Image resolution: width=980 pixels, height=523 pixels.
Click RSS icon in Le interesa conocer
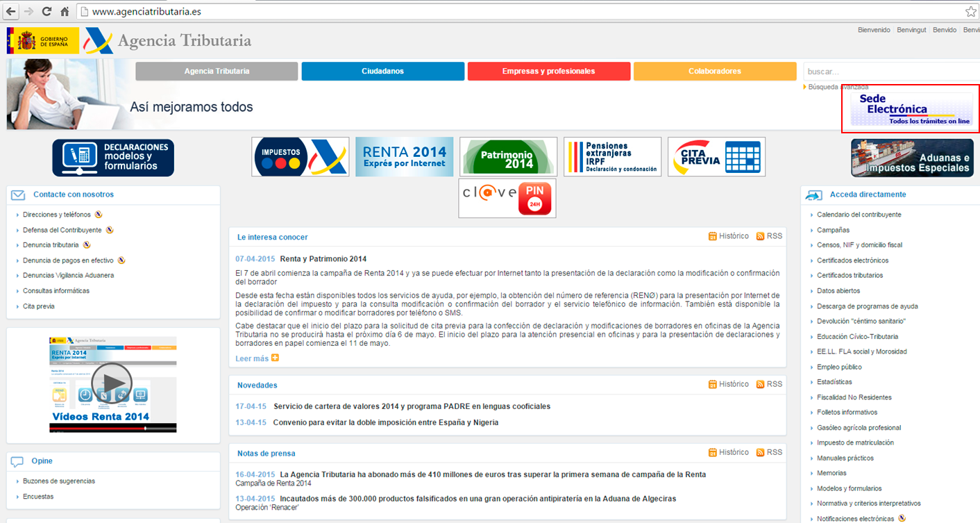[760, 236]
